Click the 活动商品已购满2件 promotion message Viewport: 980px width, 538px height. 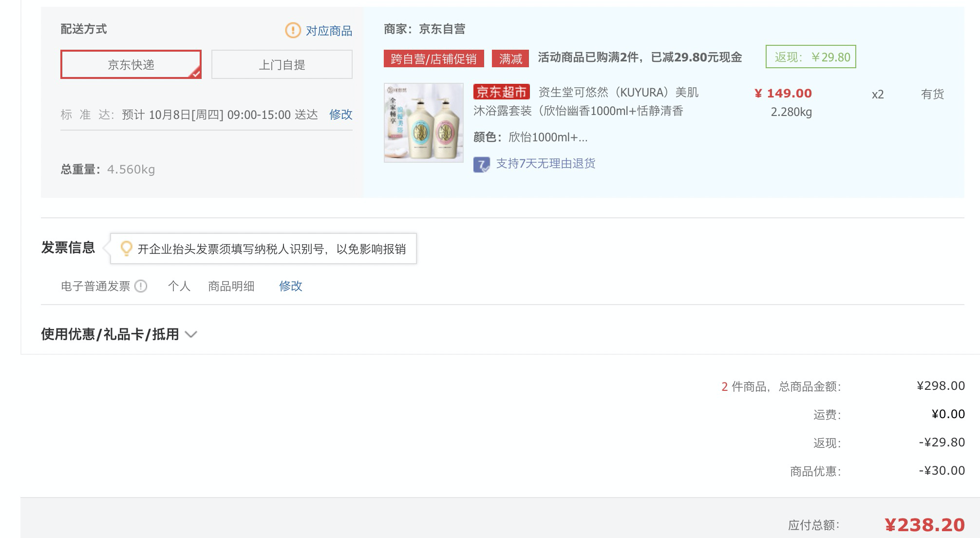pos(640,58)
